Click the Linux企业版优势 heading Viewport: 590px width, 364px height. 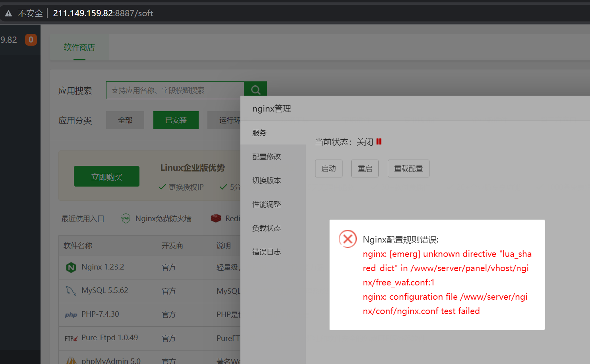pyautogui.click(x=193, y=168)
